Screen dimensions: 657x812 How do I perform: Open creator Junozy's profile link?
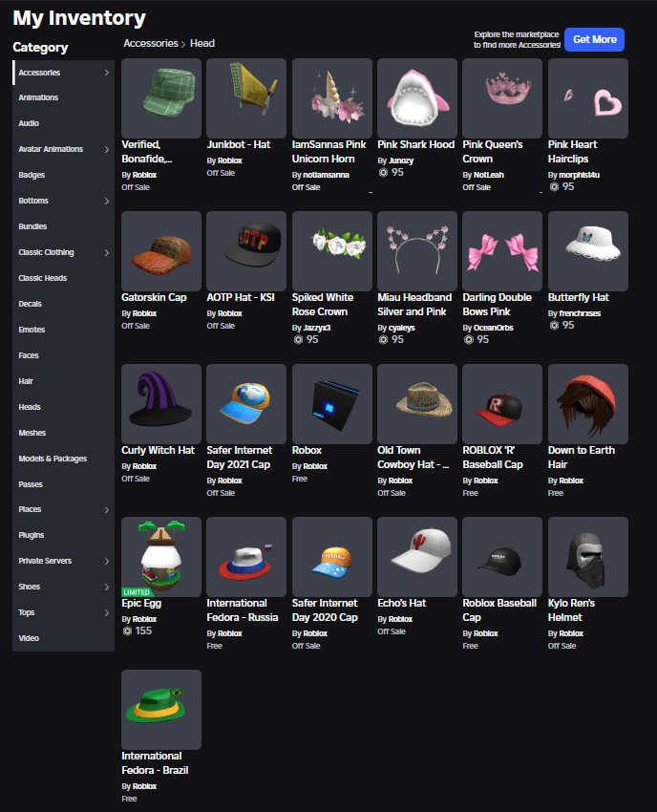tap(401, 160)
